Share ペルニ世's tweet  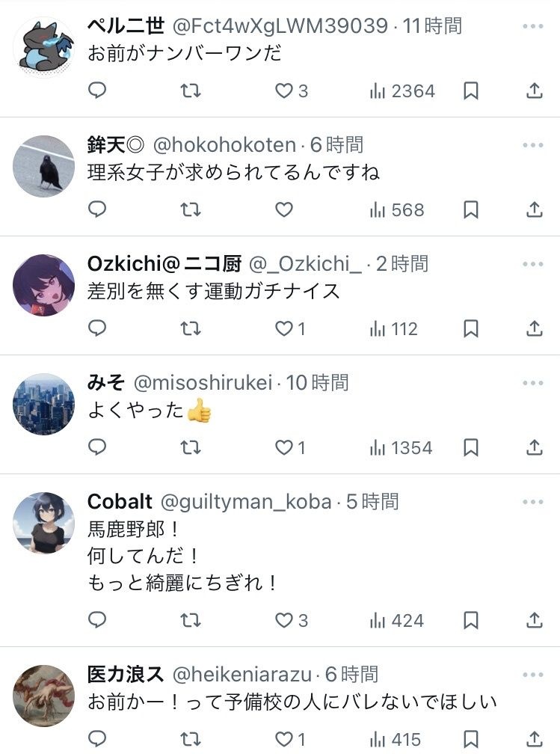(534, 91)
